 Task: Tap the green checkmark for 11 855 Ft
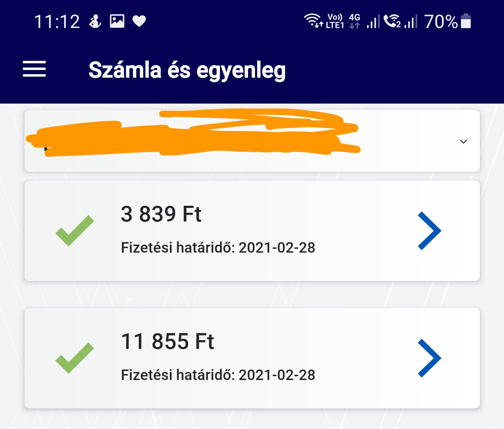coord(75,358)
